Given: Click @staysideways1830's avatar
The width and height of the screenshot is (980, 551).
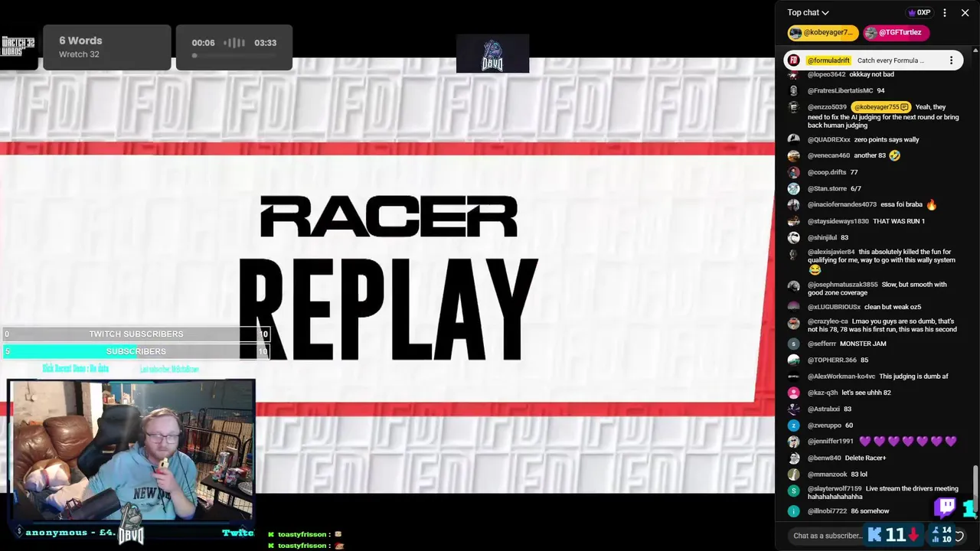Looking at the screenshot, I should click(794, 222).
